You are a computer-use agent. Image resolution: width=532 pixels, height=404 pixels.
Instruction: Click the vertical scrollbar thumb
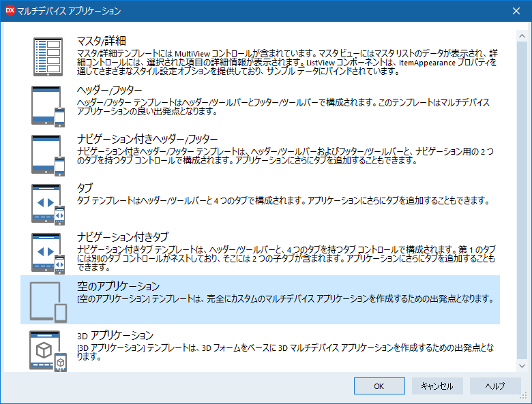point(522,200)
